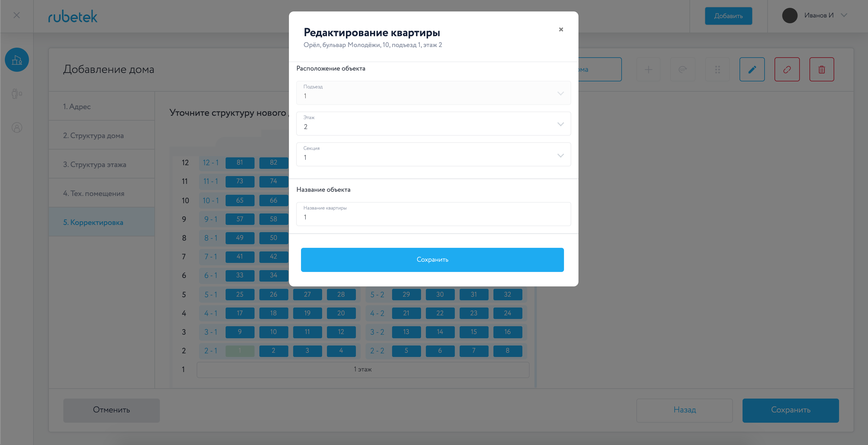Open the Подъезд dropdown
The height and width of the screenshot is (445, 868).
[433, 93]
